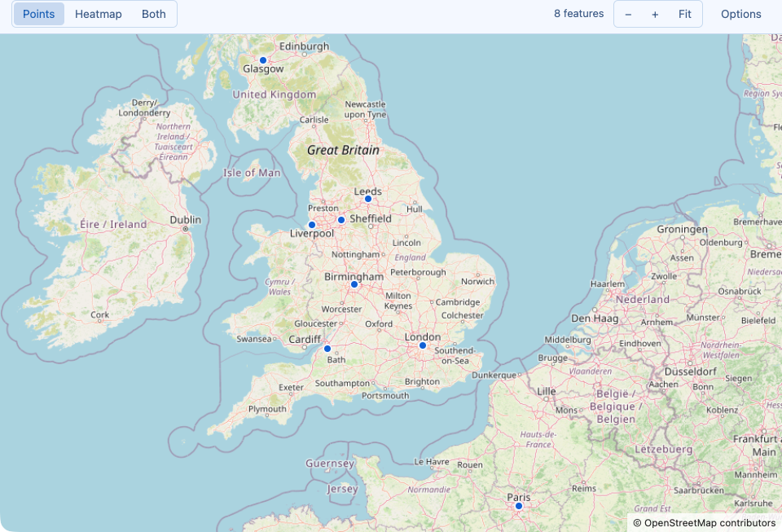Click the Dublin city label
This screenshot has height=532, width=782.
186,220
